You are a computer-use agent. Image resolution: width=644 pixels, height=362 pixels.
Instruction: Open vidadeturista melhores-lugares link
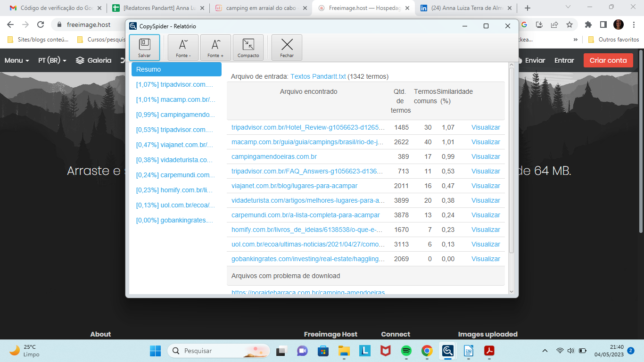coord(308,200)
